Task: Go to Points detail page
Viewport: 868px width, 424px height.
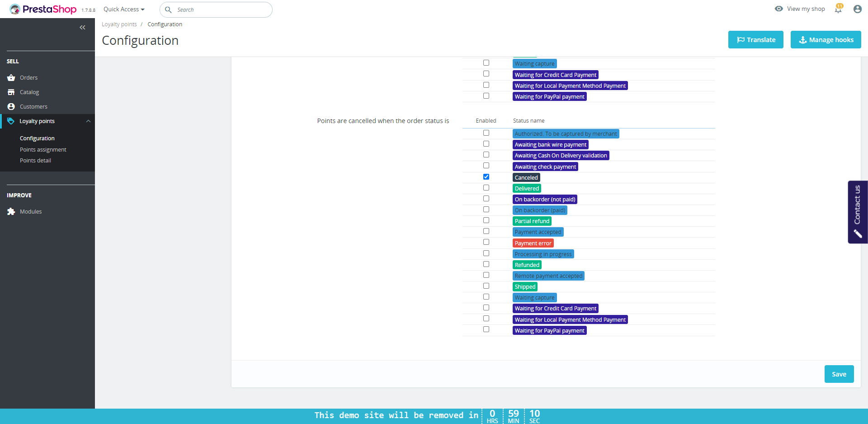Action: pos(35,161)
